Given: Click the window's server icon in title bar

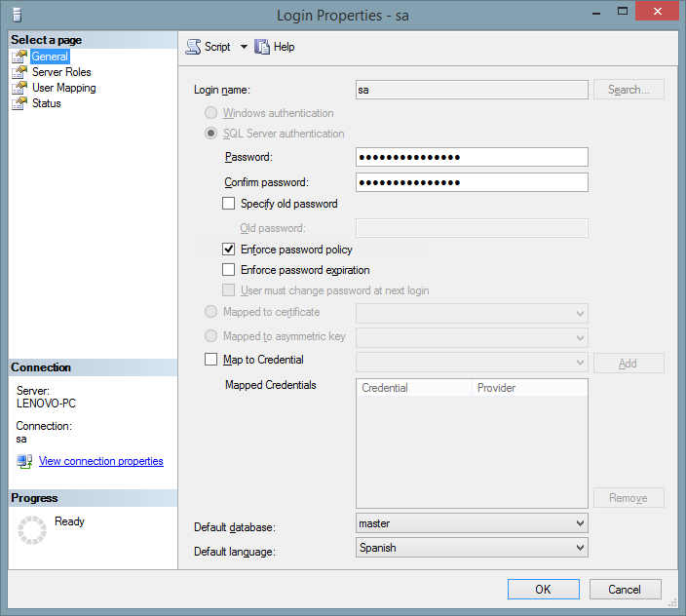Looking at the screenshot, I should click(x=18, y=15).
